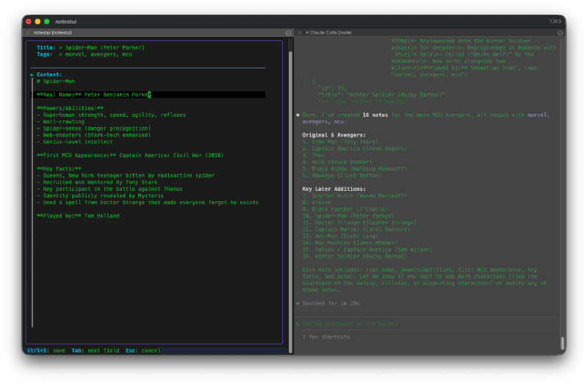Click the Genius-level intellect line
588x384 pixels.
tap(75, 142)
